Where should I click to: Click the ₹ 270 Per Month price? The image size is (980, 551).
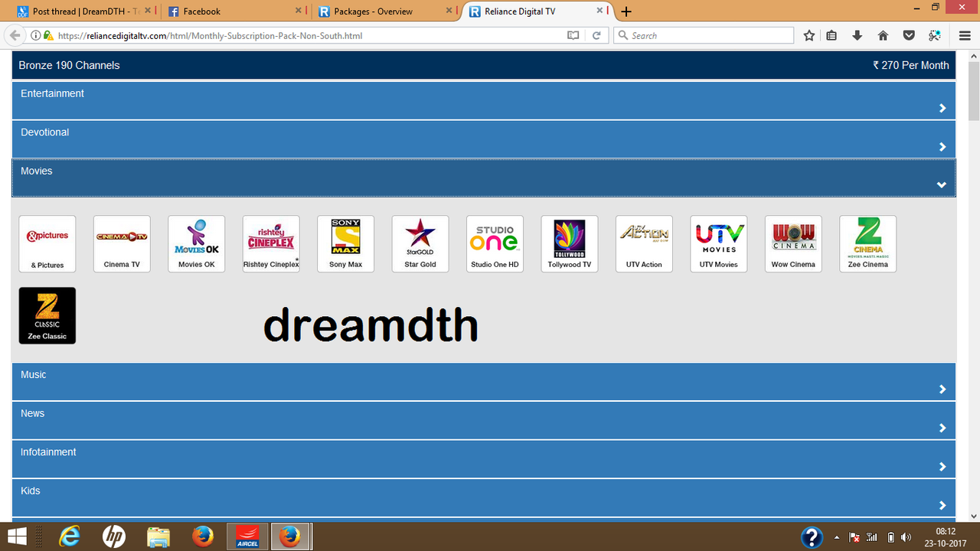911,65
